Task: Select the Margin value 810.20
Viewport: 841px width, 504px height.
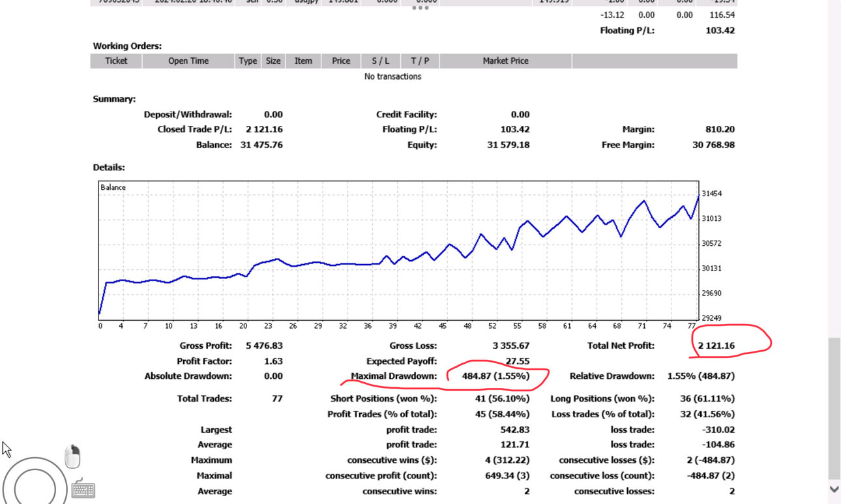Action: tap(718, 129)
